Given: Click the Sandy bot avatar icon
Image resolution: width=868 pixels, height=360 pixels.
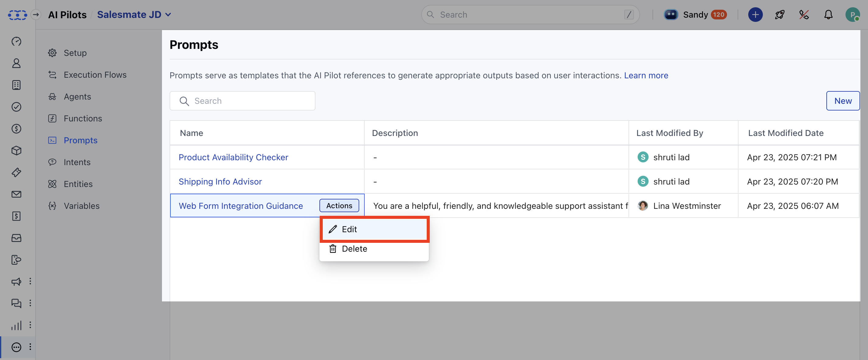Looking at the screenshot, I should click(x=670, y=15).
